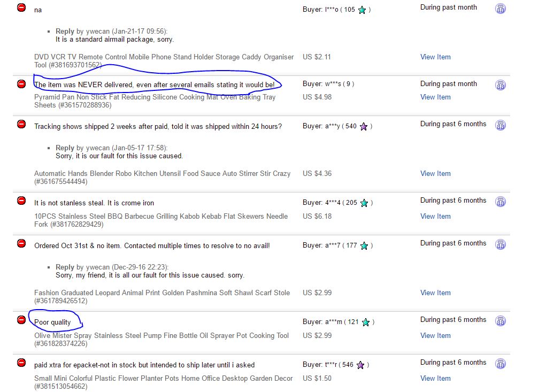Click the profile icon in buyer 4***4 row

tap(501, 201)
